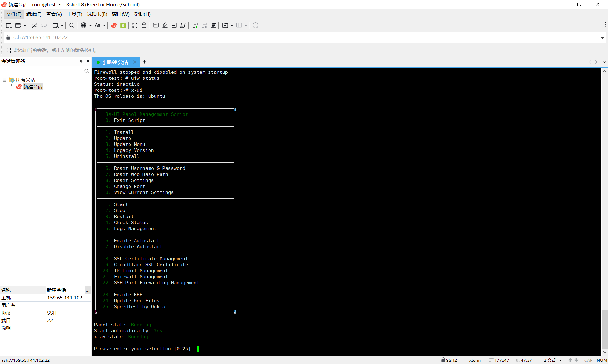Click the new session toolbar icon
This screenshot has height=364, width=608.
coord(9,25)
